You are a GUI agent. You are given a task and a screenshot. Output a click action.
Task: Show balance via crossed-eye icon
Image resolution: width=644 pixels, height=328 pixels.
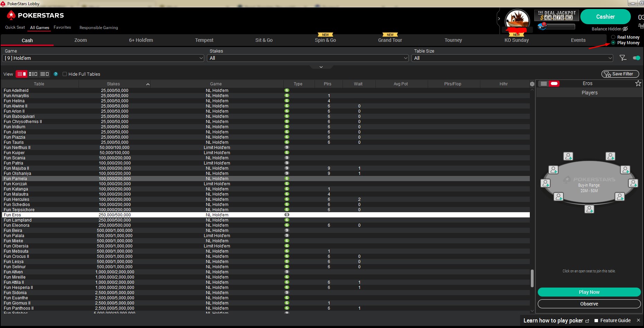625,29
